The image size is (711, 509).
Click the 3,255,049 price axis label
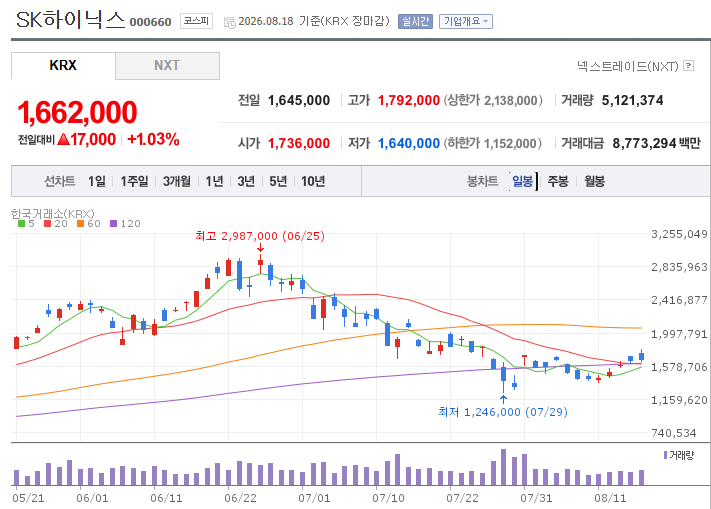tap(679, 234)
